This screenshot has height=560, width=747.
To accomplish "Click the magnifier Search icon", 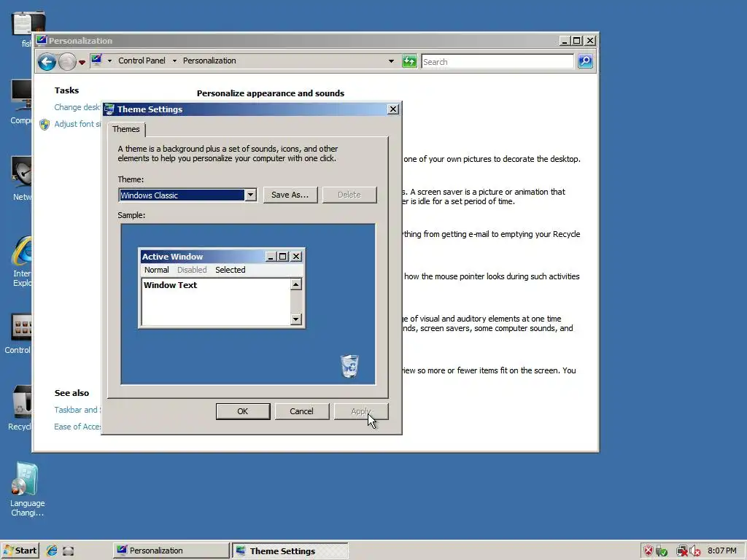I will coord(585,61).
